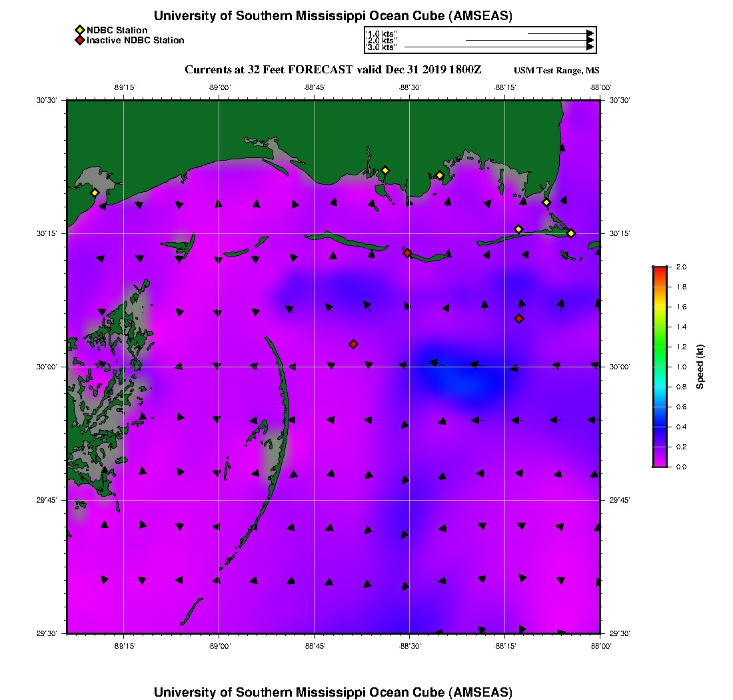Viewport: 733px width, 700px height.
Task: Select the westernmost yellow station marker on map
Action: pyautogui.click(x=95, y=193)
